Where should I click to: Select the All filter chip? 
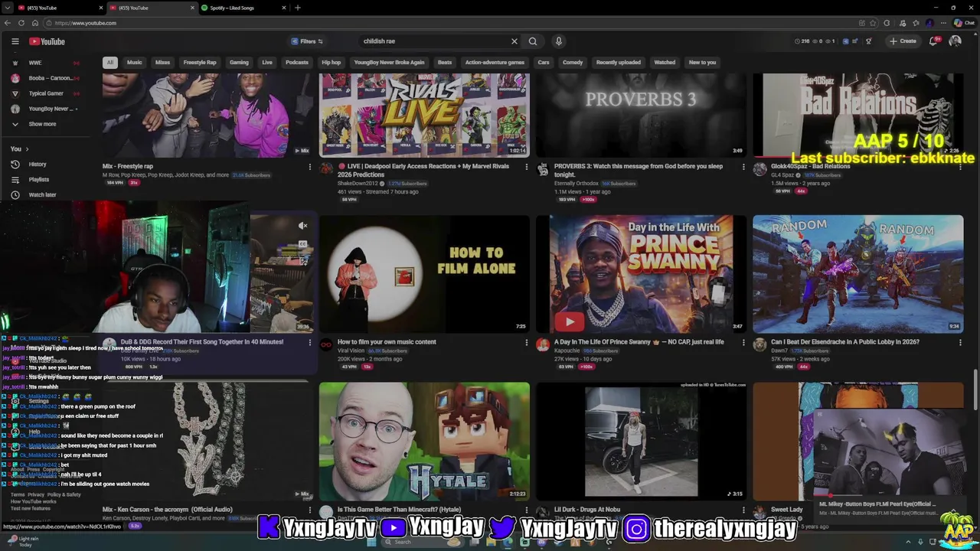pyautogui.click(x=110, y=63)
